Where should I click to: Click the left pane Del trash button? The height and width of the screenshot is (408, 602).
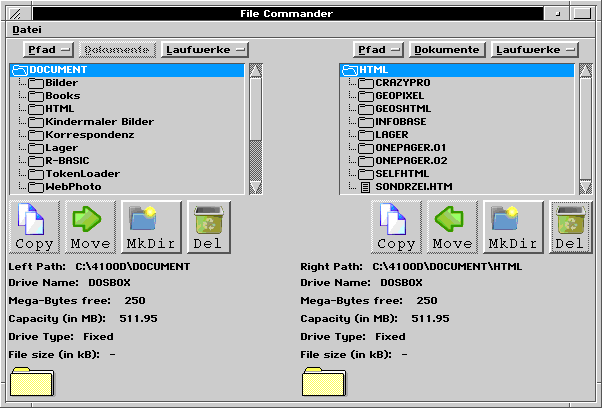pos(209,227)
